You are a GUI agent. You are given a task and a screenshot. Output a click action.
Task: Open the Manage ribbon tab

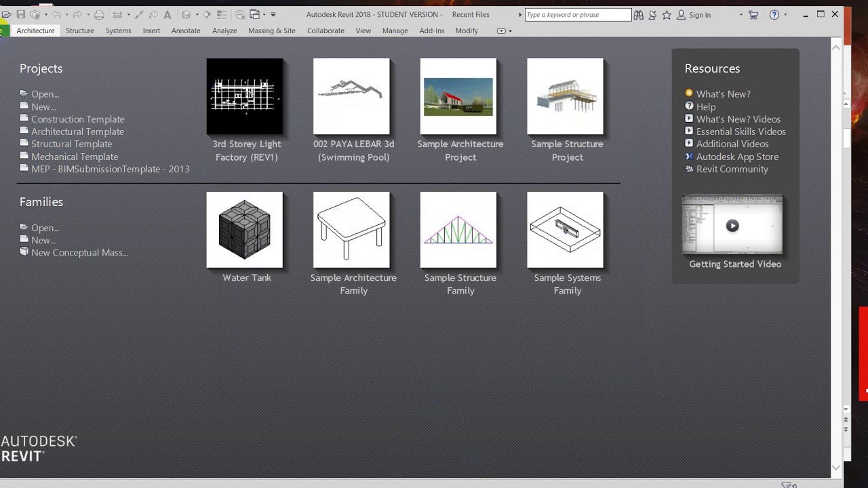[395, 30]
